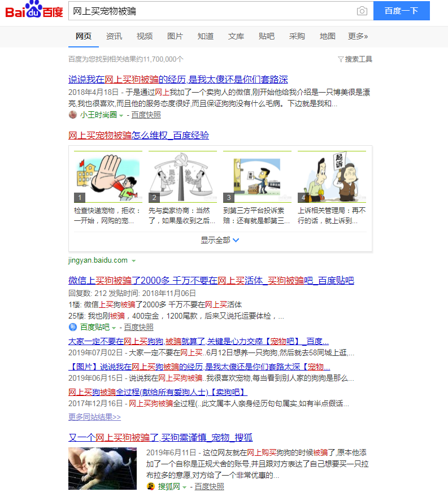Open 百度快照 for 搜狐网 result

pyautogui.click(x=209, y=486)
